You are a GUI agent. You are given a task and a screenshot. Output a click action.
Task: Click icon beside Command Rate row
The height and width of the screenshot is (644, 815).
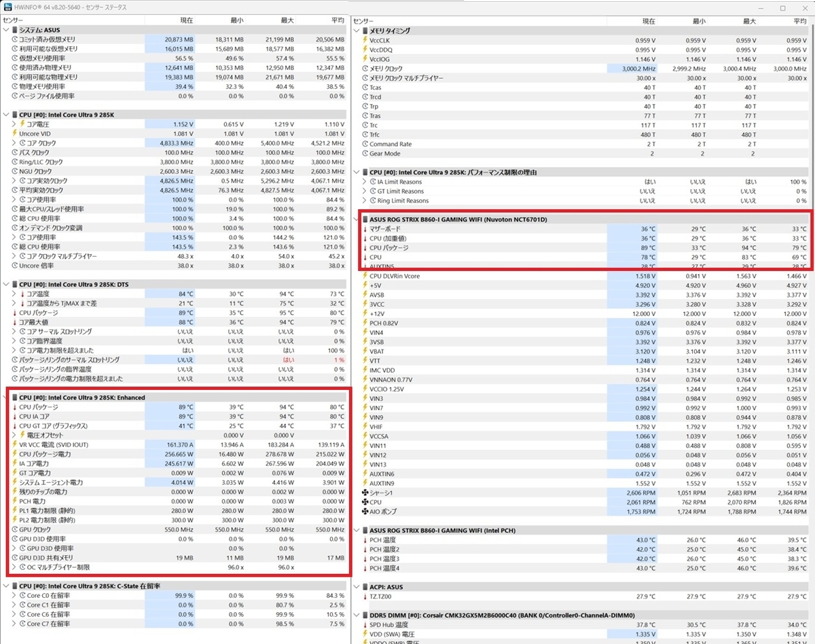[x=365, y=144]
